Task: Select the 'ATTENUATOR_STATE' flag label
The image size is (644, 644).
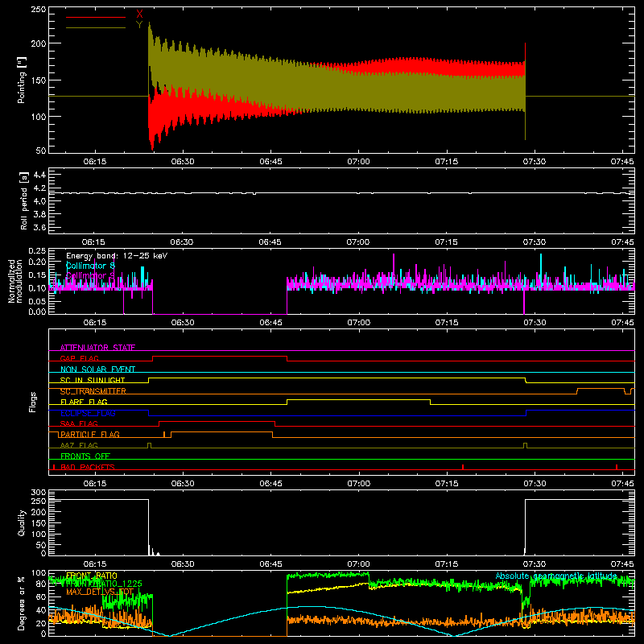Action: (x=97, y=348)
